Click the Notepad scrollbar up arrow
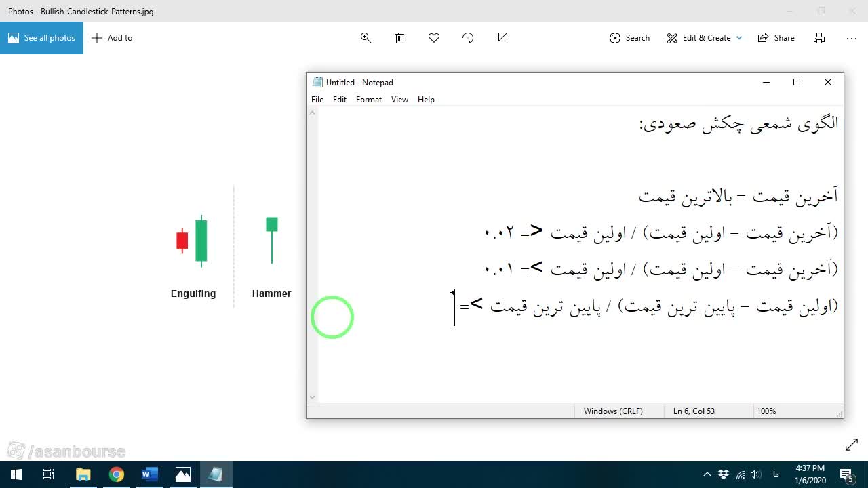The image size is (868, 488). coord(312,113)
